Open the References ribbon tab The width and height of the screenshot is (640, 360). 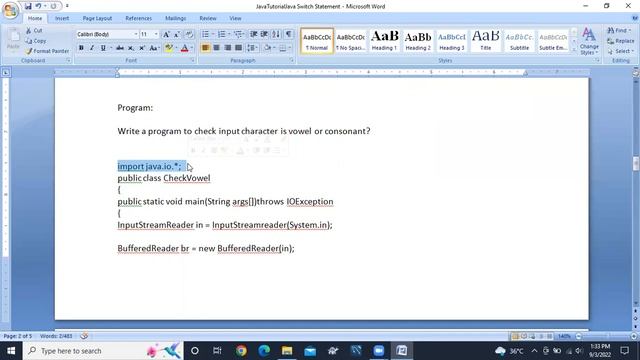pos(138,18)
